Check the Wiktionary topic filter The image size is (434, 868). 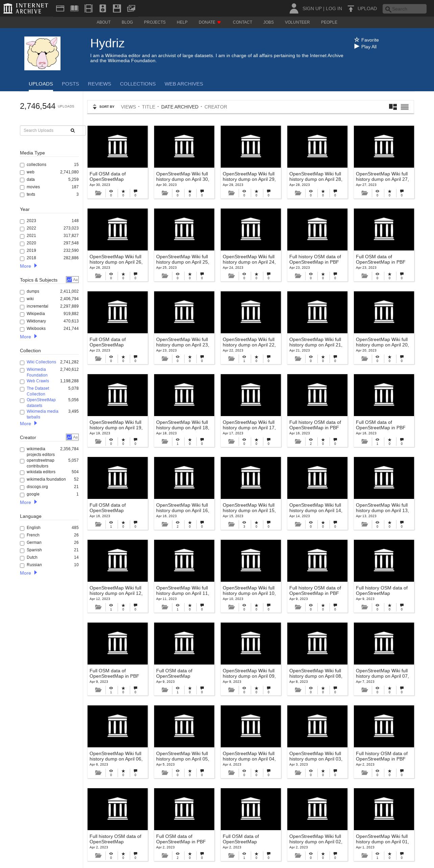pyautogui.click(x=22, y=322)
